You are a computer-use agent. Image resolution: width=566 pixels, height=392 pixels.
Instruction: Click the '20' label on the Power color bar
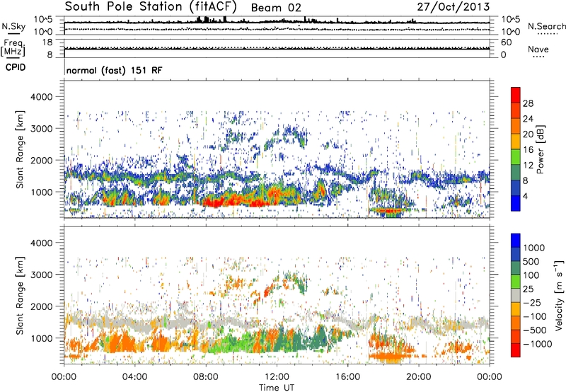[x=528, y=134]
